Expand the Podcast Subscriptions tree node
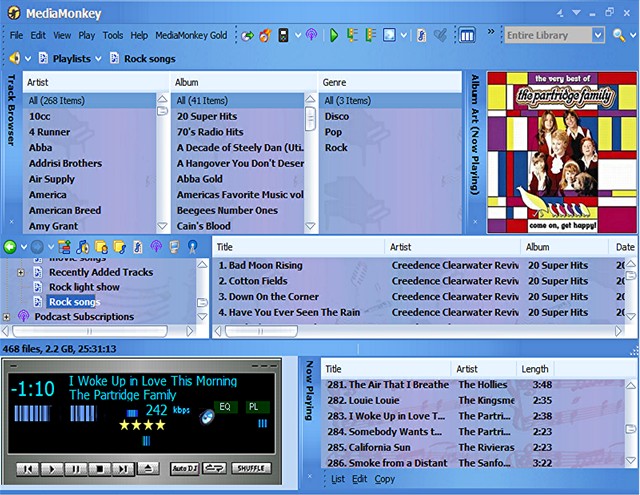Image resolution: width=640 pixels, height=495 pixels. [6, 317]
